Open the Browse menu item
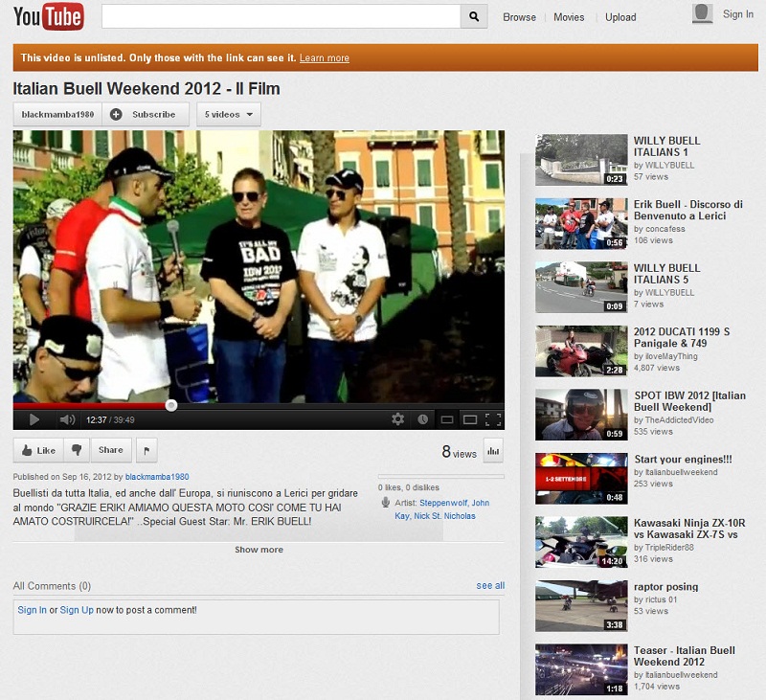 519,17
